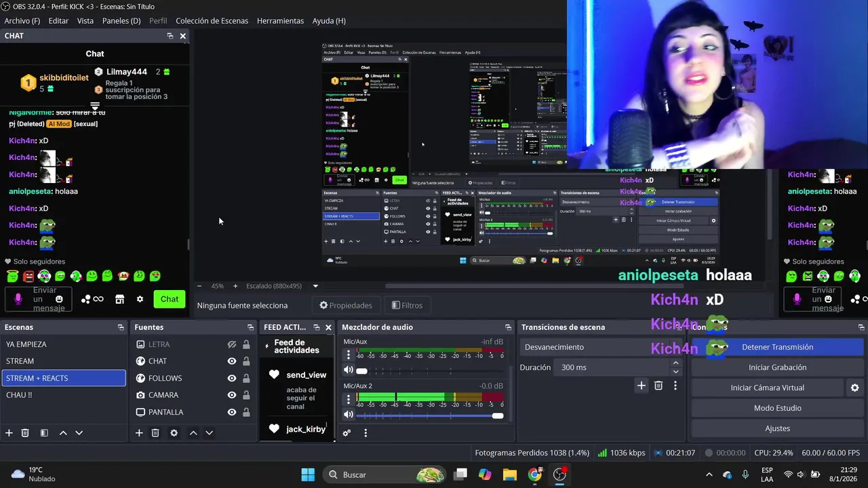Open chat shop storefront icon
868x488 pixels.
click(119, 300)
